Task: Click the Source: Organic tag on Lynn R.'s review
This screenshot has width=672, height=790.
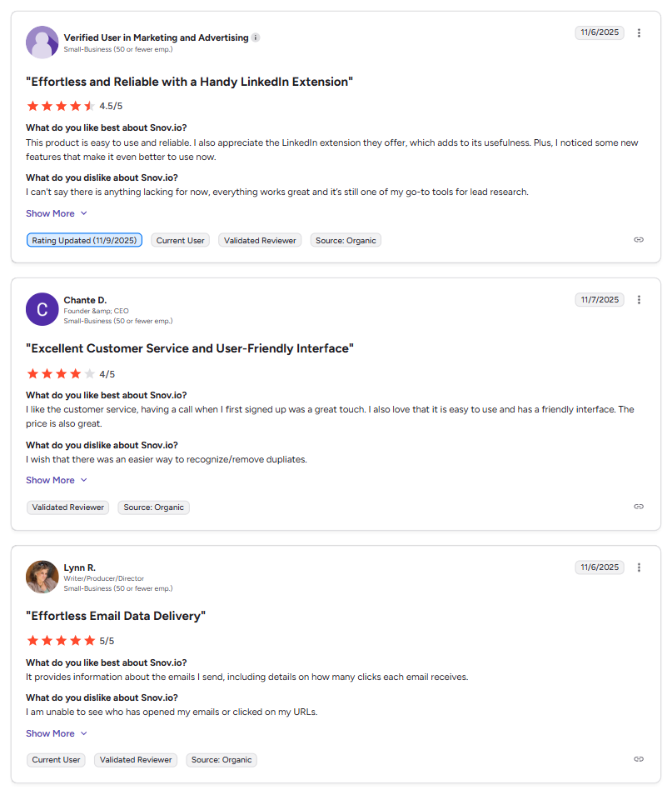Action: click(221, 760)
